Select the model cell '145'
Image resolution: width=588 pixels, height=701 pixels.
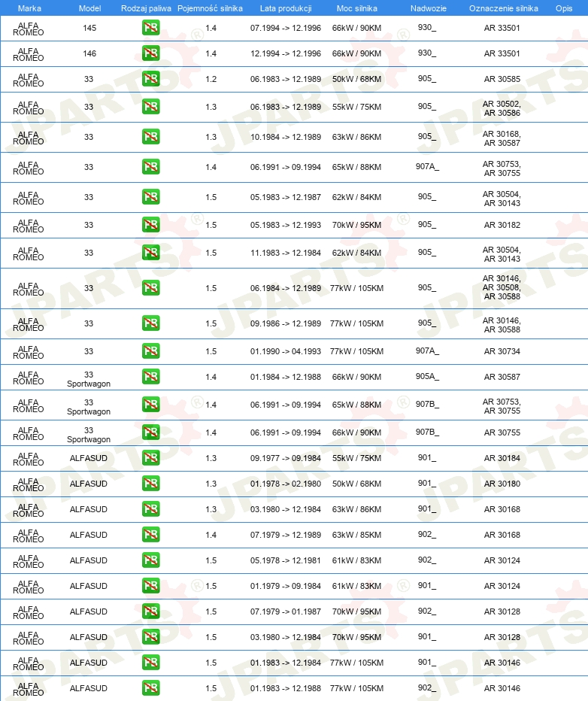(x=89, y=28)
